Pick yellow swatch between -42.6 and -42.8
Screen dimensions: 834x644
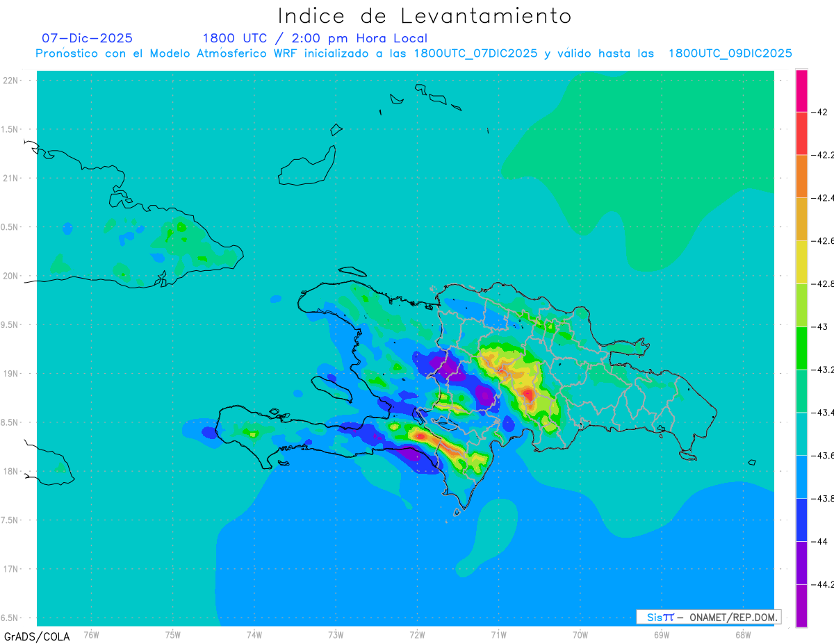point(801,263)
